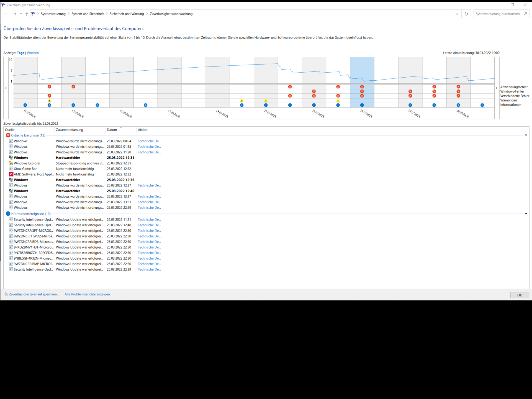Click the forward navigation arrow

[14, 14]
